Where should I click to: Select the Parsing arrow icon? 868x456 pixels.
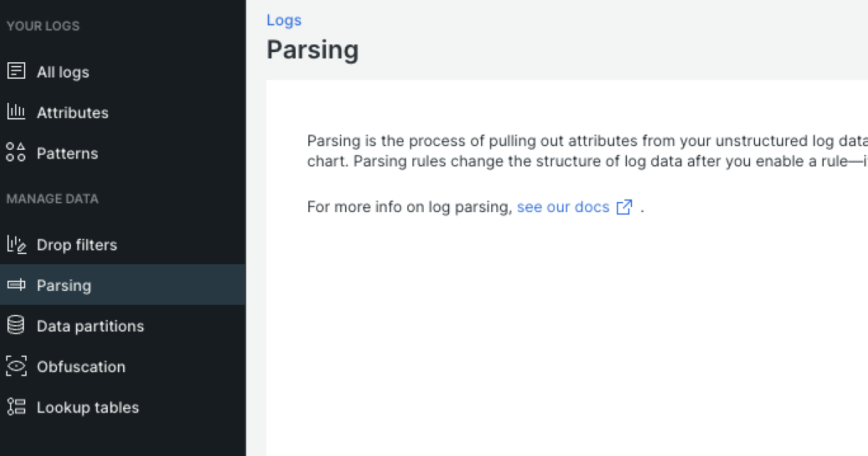tap(16, 285)
